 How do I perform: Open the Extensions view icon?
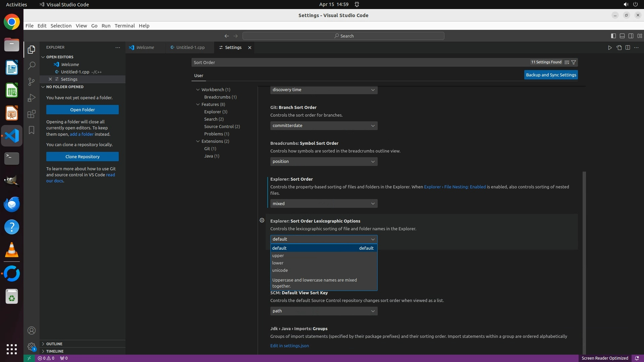(32, 114)
